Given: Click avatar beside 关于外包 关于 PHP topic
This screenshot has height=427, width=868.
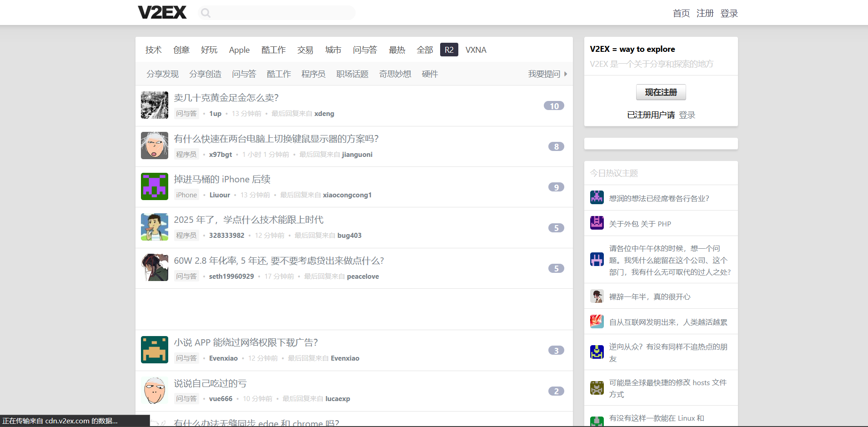Looking at the screenshot, I should click(597, 223).
